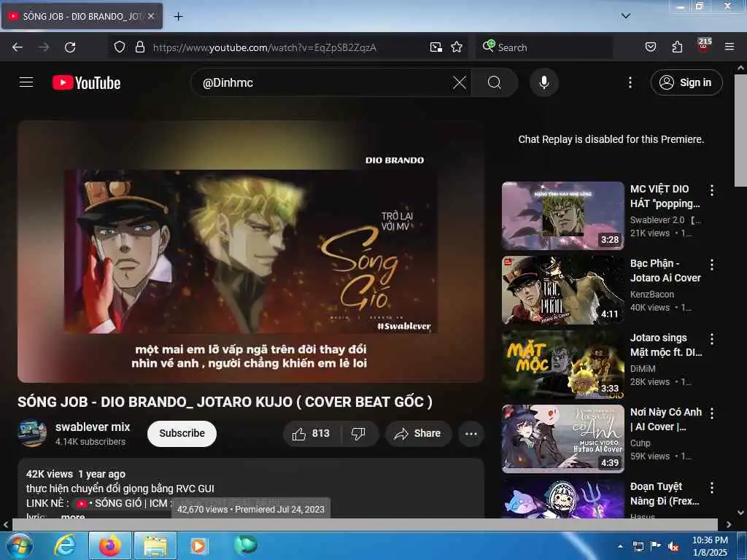The width and height of the screenshot is (747, 560).
Task: Like the video with thumbs up
Action: pos(311,433)
